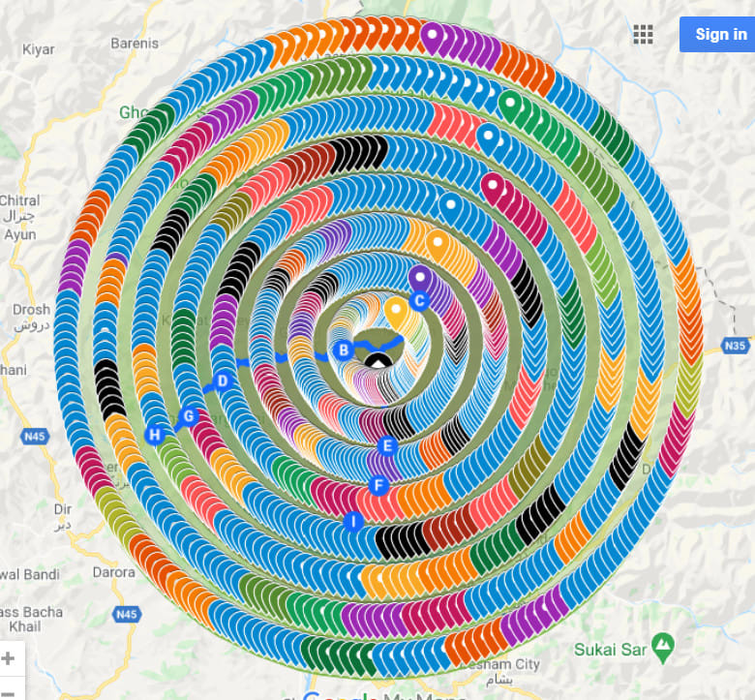The width and height of the screenshot is (755, 700).
Task: Click the black mountain marker at spiral center
Action: coord(377,361)
